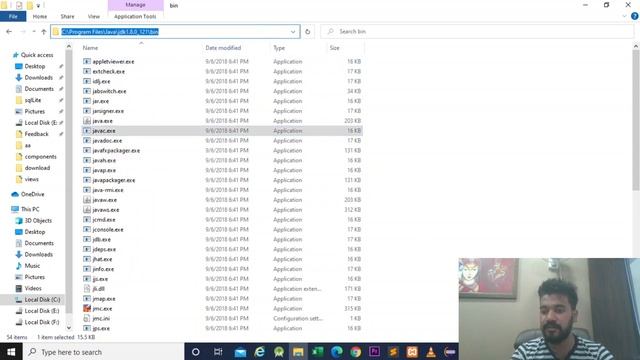This screenshot has width=640, height=360.
Task: Go back using the back arrow
Action: tap(9, 31)
